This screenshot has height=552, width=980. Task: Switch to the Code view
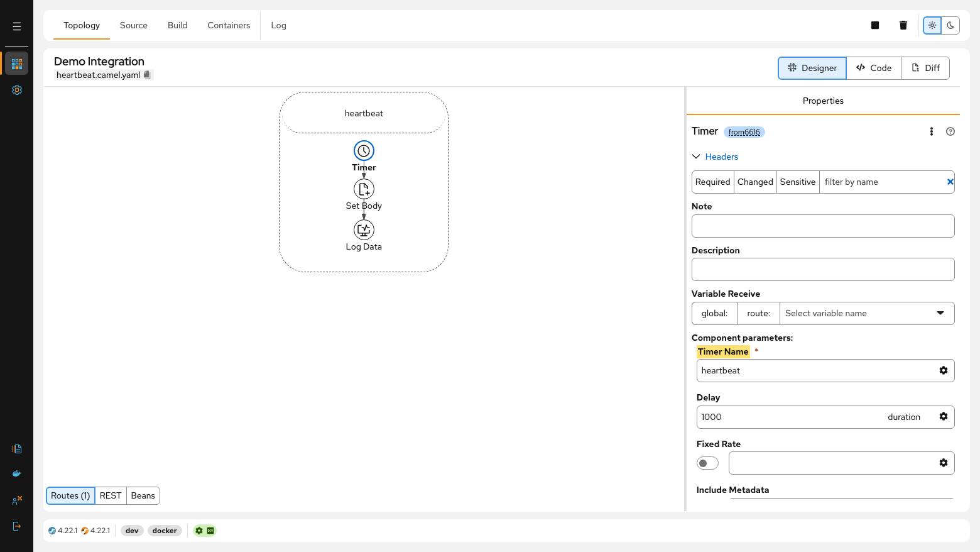point(874,68)
